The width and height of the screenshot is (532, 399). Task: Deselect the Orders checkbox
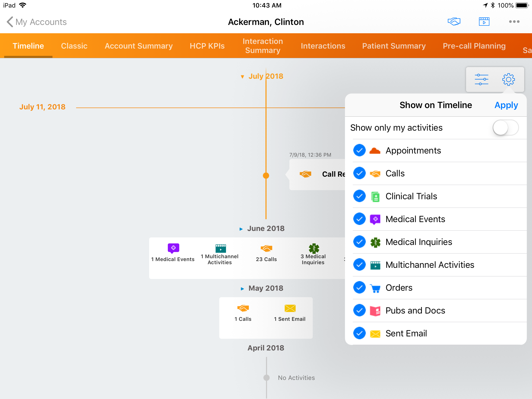click(x=360, y=288)
